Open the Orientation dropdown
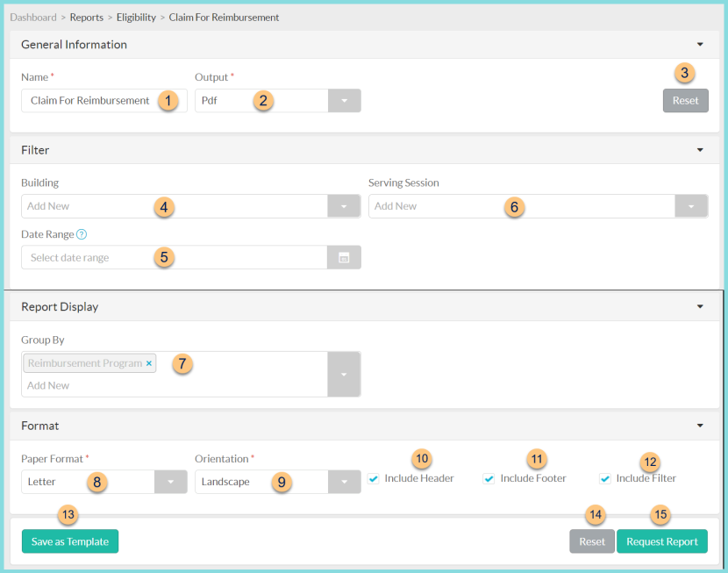Viewport: 728px width, 573px height. (344, 482)
